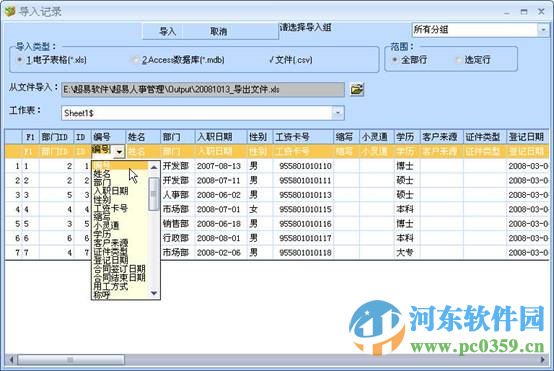
Task: Click cell 955801010110
Action: click(303, 166)
